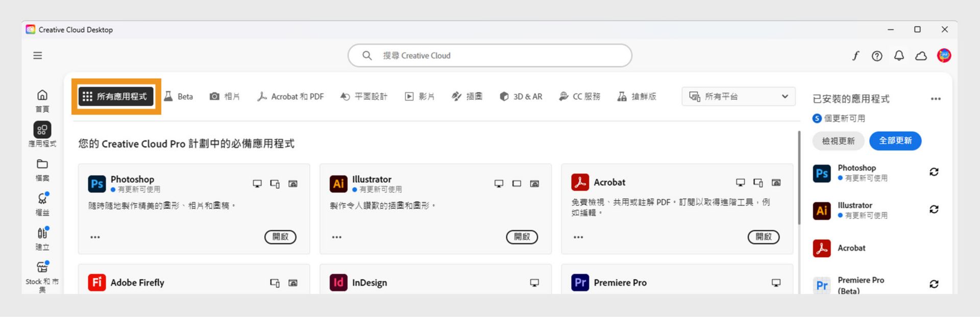980x317 pixels.
Task: Open the notifications bell
Action: click(x=899, y=56)
